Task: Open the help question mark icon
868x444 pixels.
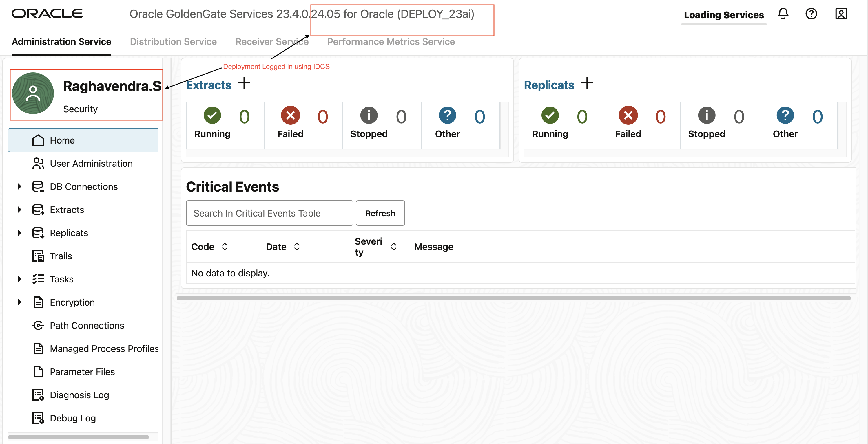Action: 811,14
